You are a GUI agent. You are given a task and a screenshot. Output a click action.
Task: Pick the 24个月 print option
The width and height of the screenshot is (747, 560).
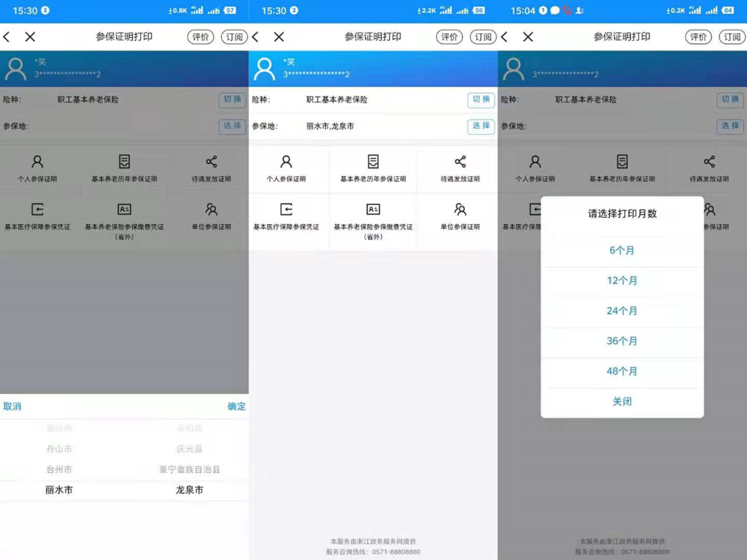pos(622,311)
